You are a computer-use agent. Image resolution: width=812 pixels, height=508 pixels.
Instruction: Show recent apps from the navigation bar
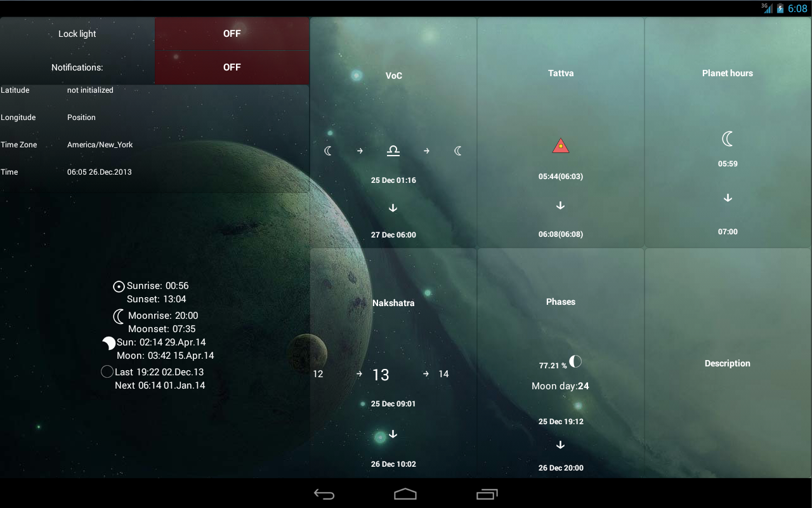[x=487, y=494]
